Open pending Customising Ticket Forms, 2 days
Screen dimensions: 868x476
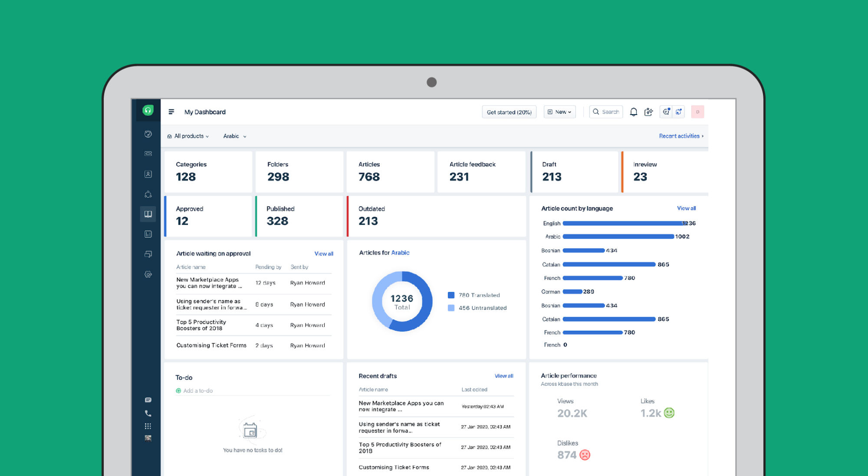click(x=254, y=346)
